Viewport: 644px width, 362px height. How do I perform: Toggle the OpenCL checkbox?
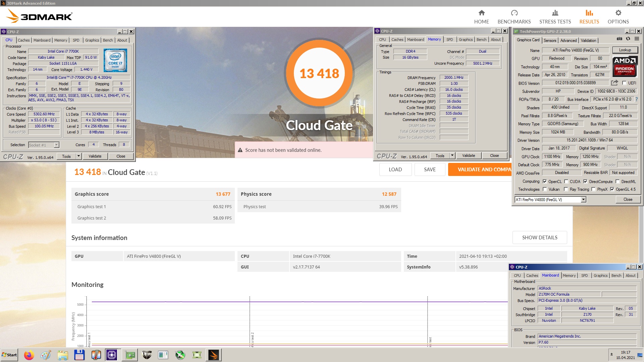coord(545,181)
